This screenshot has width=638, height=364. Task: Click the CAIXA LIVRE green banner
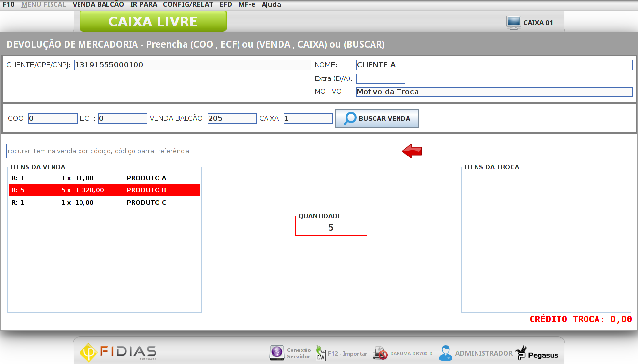[153, 22]
